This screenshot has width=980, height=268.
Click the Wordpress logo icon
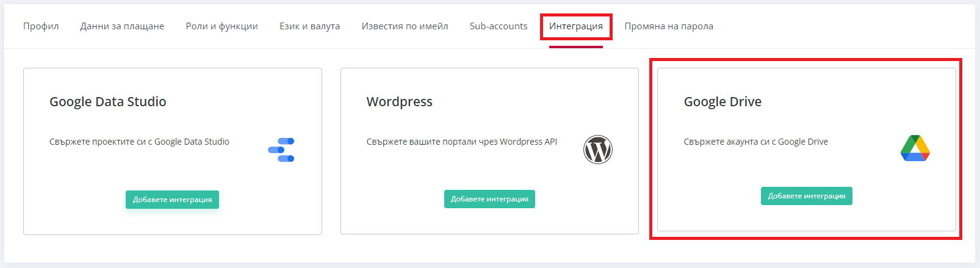point(598,150)
